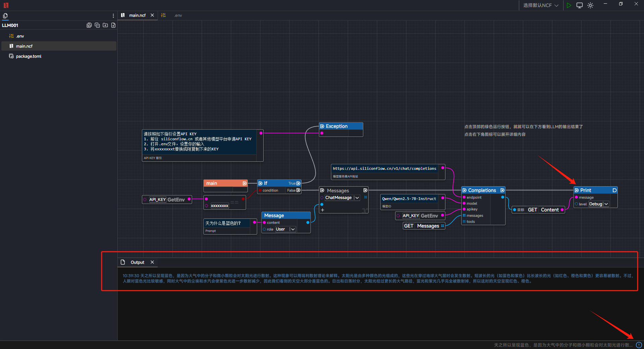Open the 选择默认NCF dropdown

pyautogui.click(x=541, y=5)
